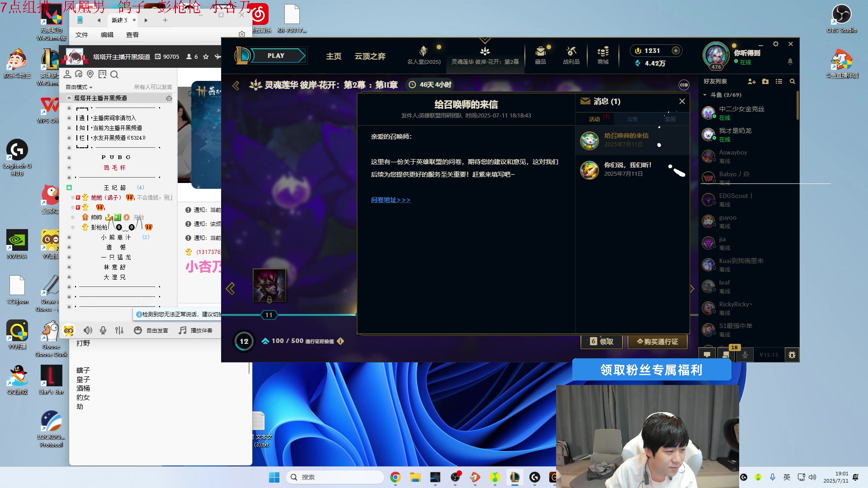Click the Windows Start button

click(274, 477)
